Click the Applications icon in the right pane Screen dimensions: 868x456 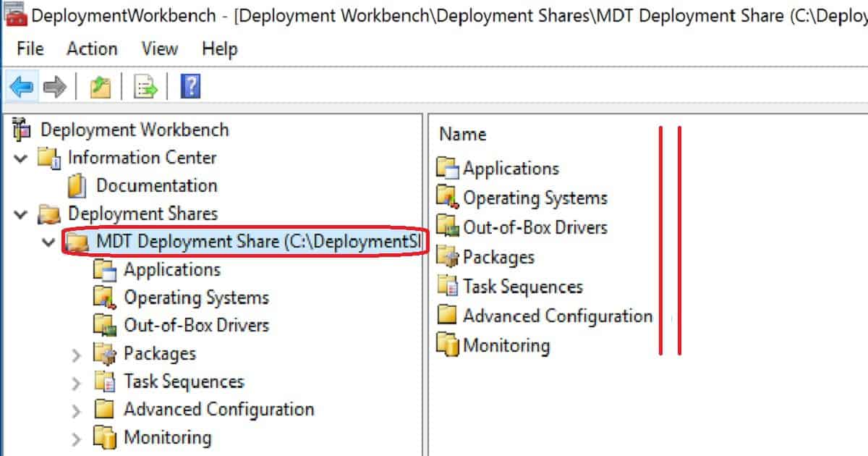tap(448, 169)
